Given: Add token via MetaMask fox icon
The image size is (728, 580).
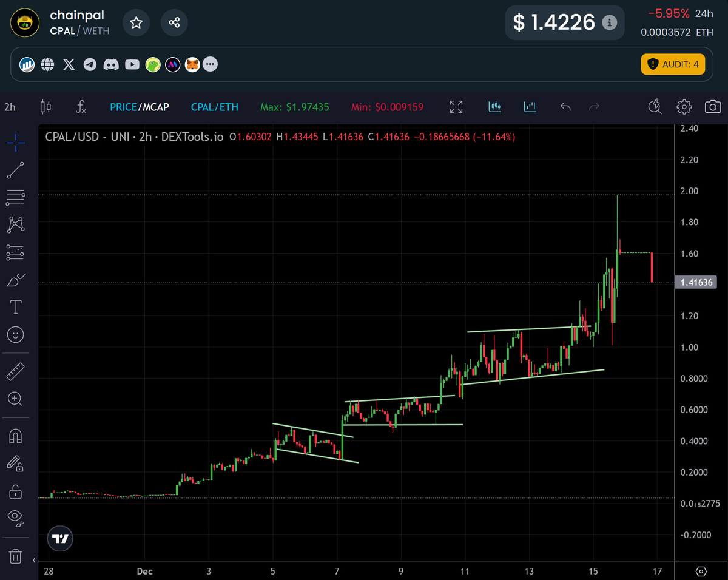Looking at the screenshot, I should (192, 64).
